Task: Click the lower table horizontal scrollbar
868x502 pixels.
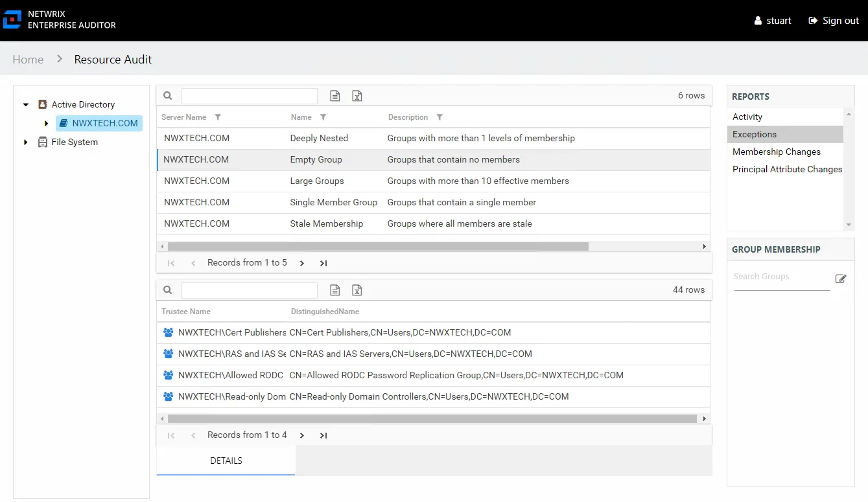Action: point(432,418)
